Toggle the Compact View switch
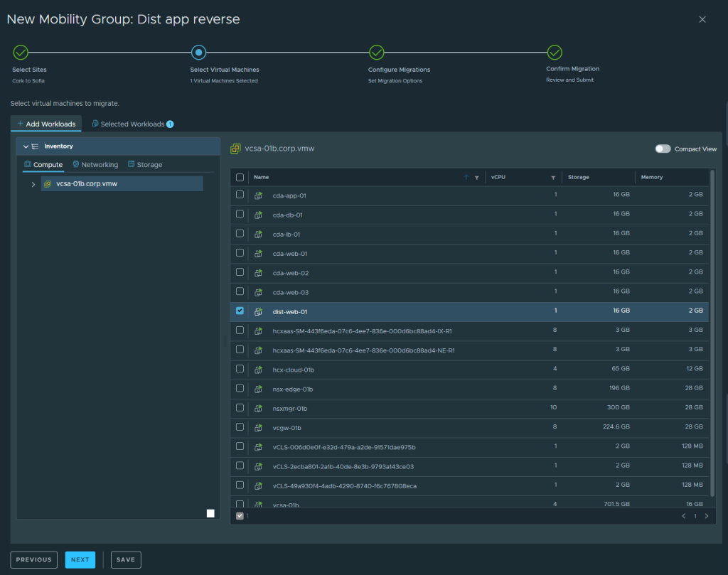Viewport: 728px width, 575px height. 663,149
